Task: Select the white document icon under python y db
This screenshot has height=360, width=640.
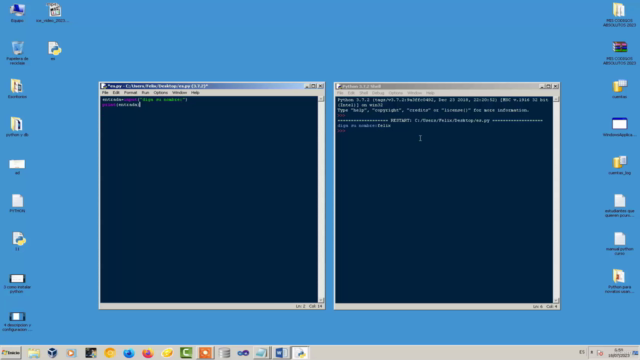Action: click(17, 167)
